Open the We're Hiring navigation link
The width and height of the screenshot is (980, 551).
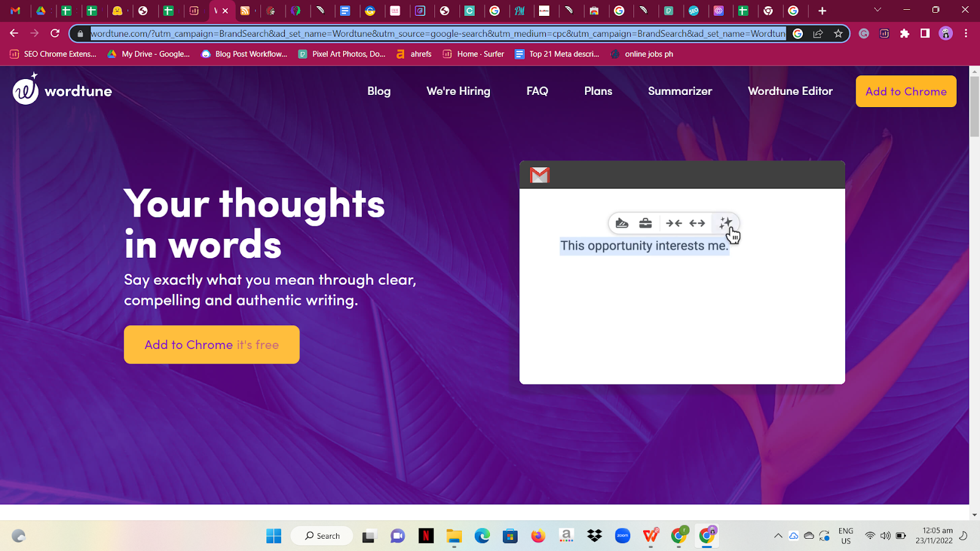[458, 91]
